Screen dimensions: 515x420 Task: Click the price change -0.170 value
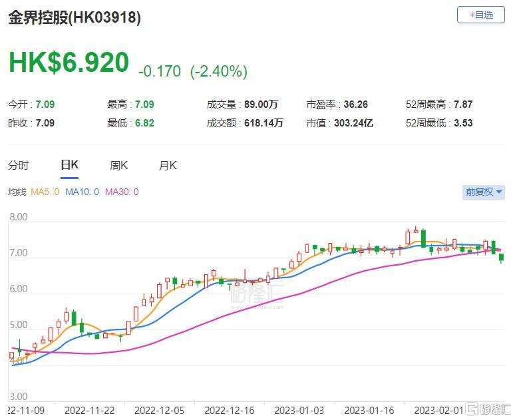160,71
